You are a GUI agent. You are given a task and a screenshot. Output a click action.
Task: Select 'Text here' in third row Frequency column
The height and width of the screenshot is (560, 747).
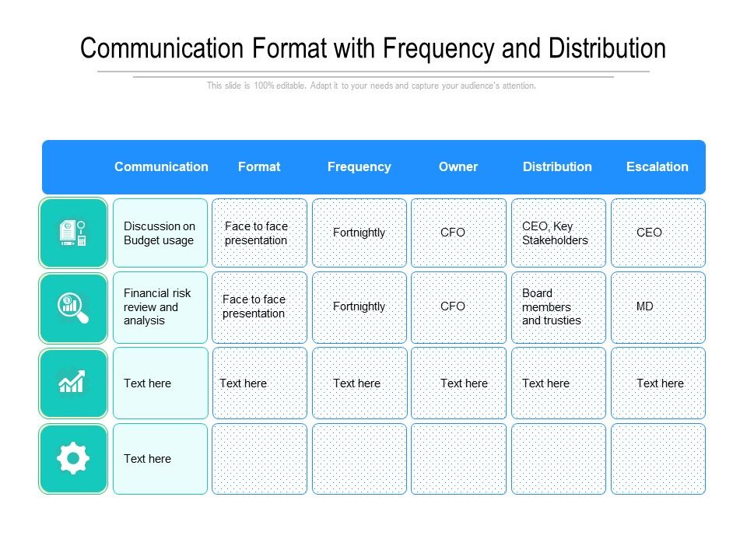(x=359, y=383)
